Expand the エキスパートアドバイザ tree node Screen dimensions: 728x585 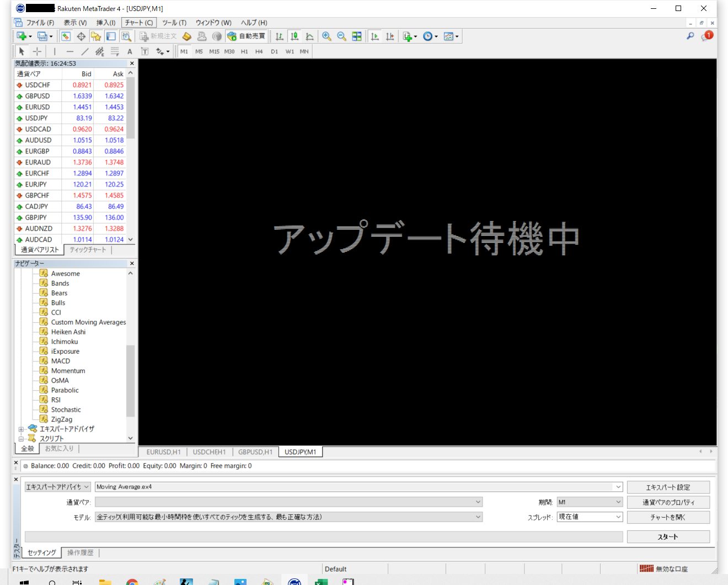(x=21, y=429)
